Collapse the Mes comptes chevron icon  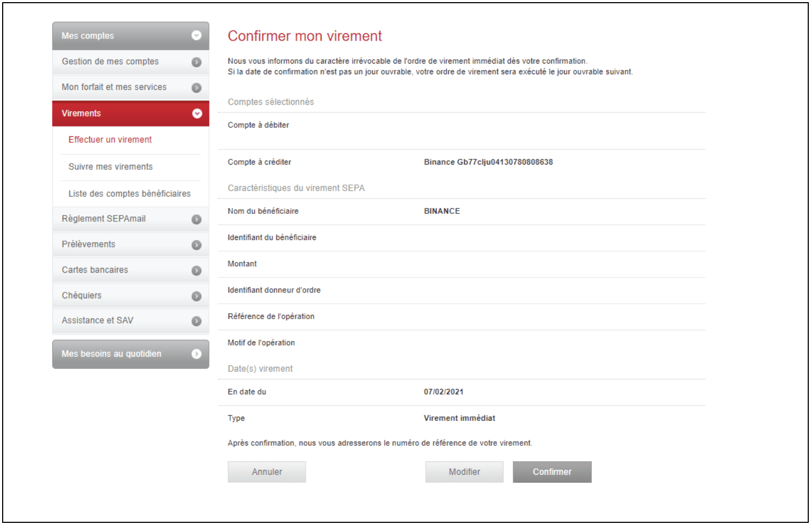click(x=197, y=35)
